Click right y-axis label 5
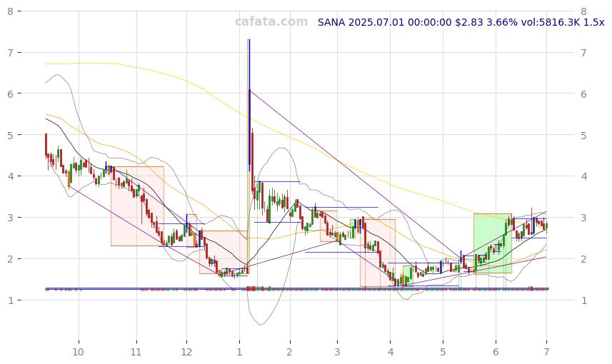This screenshot has height=364, width=612. pyautogui.click(x=584, y=135)
